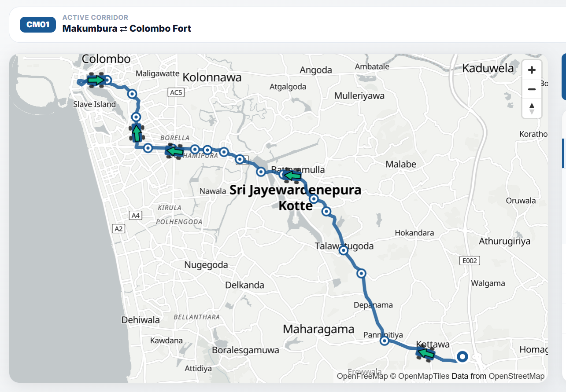The image size is (566, 392).
Task: Click the Malabe map label
Action: tap(401, 164)
